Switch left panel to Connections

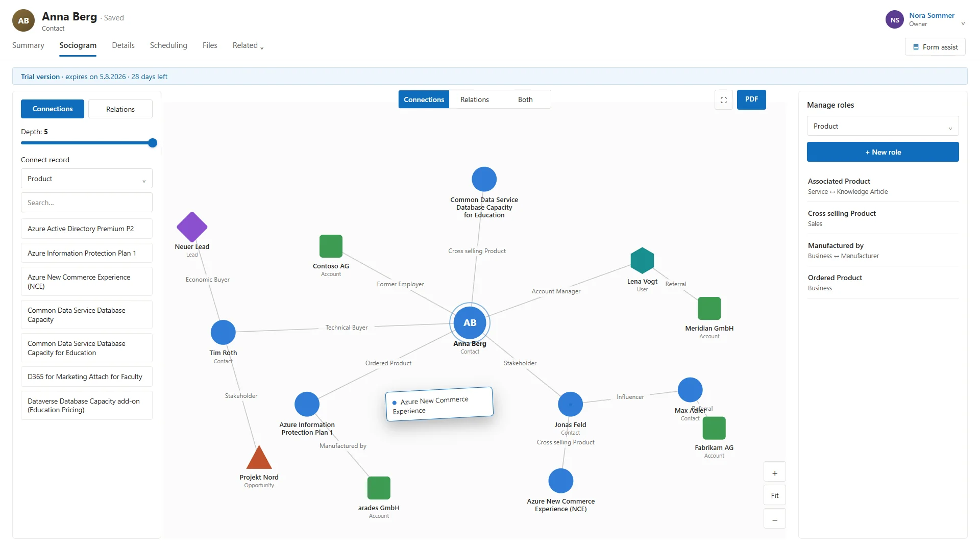pos(53,109)
